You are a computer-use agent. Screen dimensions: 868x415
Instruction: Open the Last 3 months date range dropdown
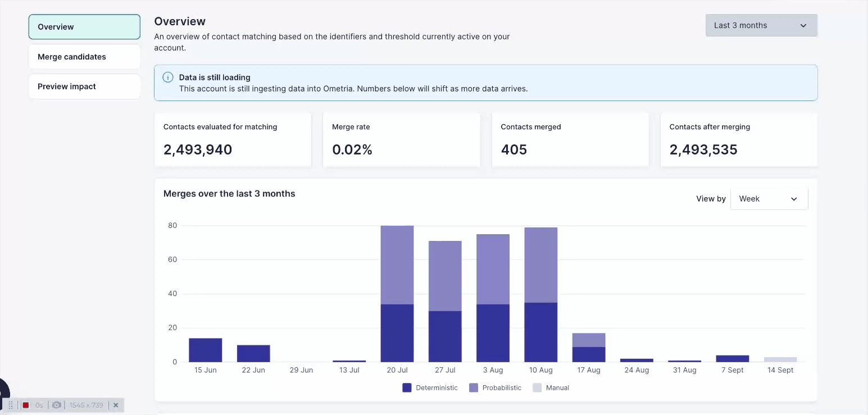(761, 25)
